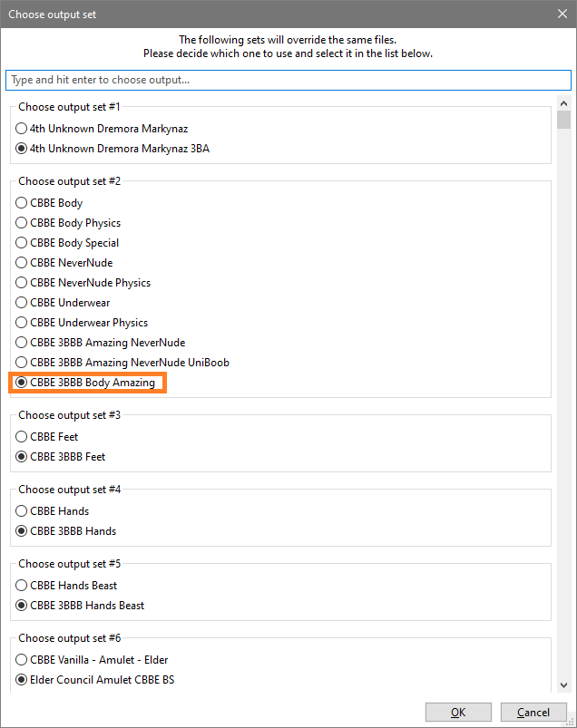Screen dimensions: 577x728
Task: Choose CBBE Vanilla - Amulet - Elder
Action: tap(92, 660)
